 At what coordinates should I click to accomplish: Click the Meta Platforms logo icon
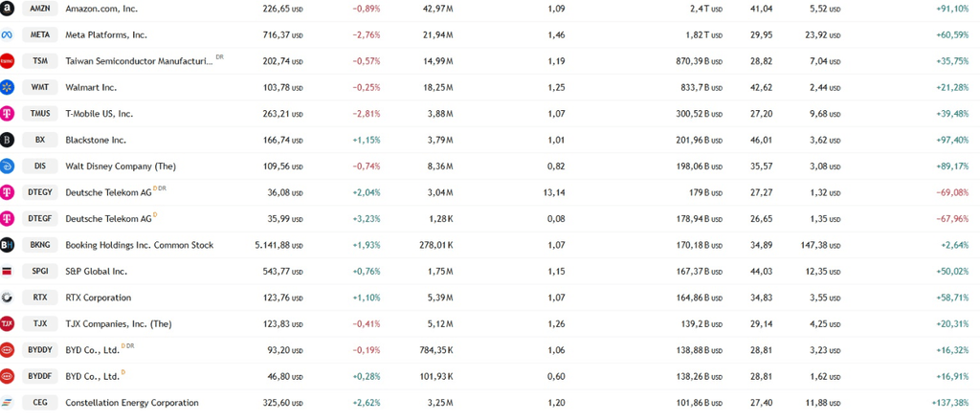(x=8, y=34)
